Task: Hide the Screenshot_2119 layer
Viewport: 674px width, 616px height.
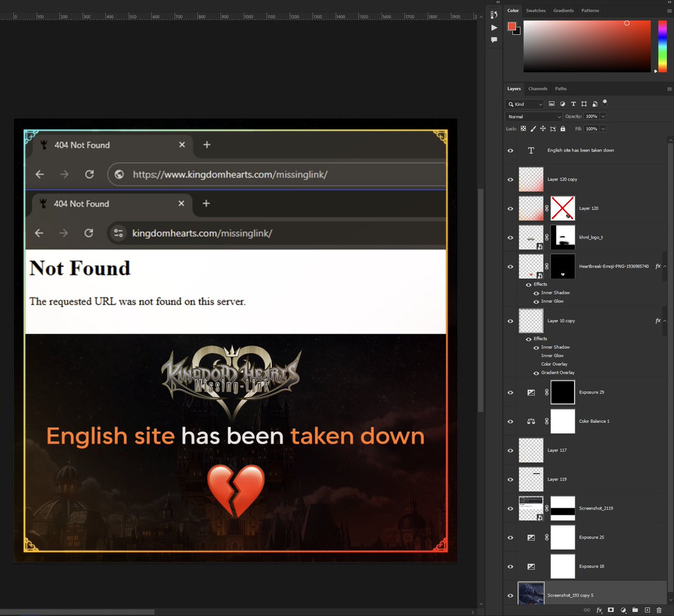Action: [x=510, y=509]
